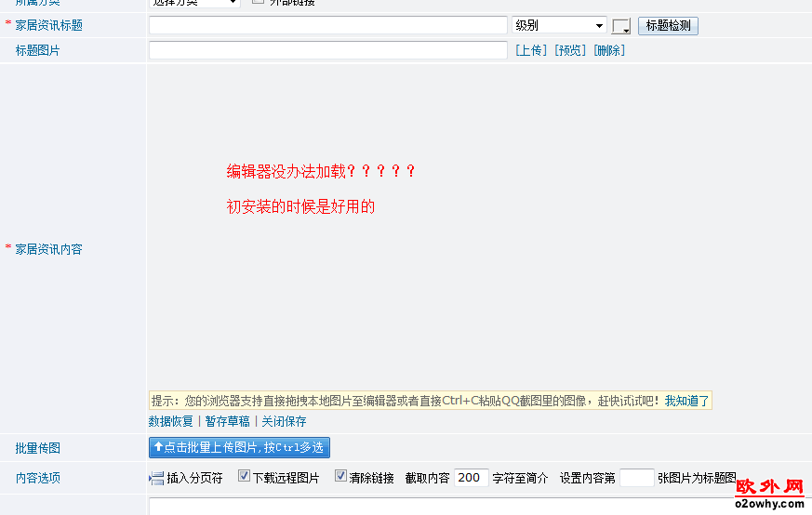
Task: Uncheck the 清除链接 checkbox
Action: pyautogui.click(x=340, y=477)
